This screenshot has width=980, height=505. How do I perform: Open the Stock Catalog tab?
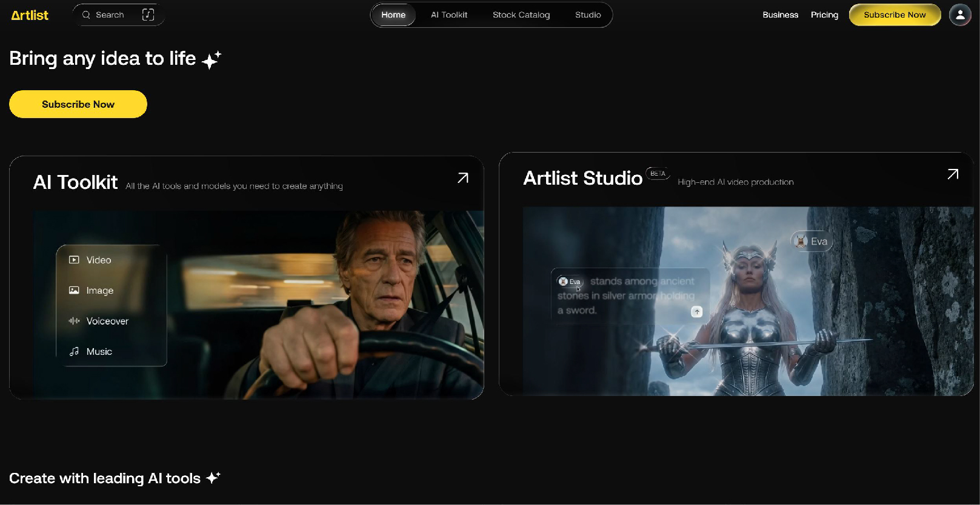(x=521, y=15)
